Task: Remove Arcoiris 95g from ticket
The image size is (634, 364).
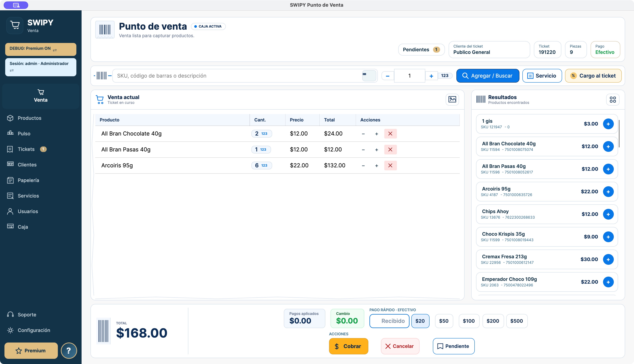Action: [x=390, y=165]
